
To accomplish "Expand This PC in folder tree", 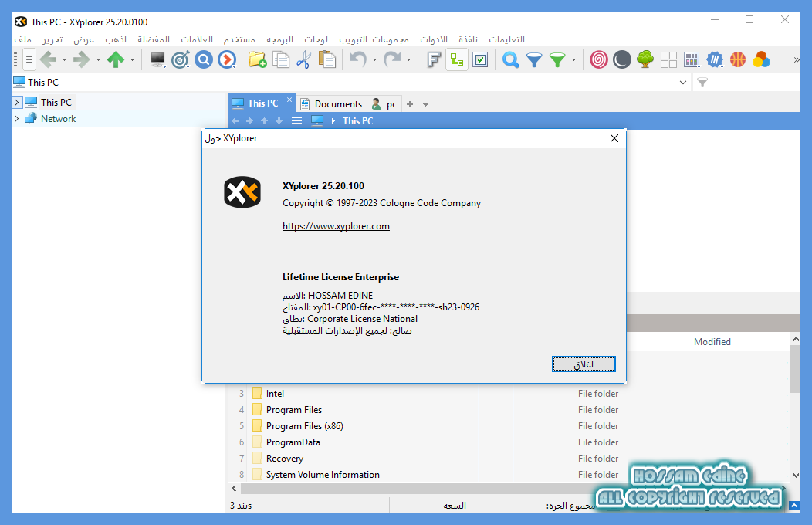I will click(x=16, y=102).
